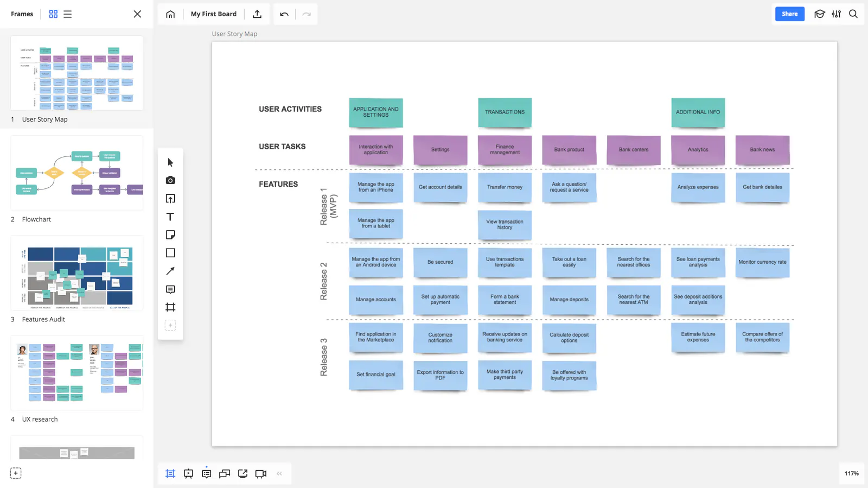This screenshot has width=868, height=488.
Task: Select the Text tool
Action: point(170,217)
